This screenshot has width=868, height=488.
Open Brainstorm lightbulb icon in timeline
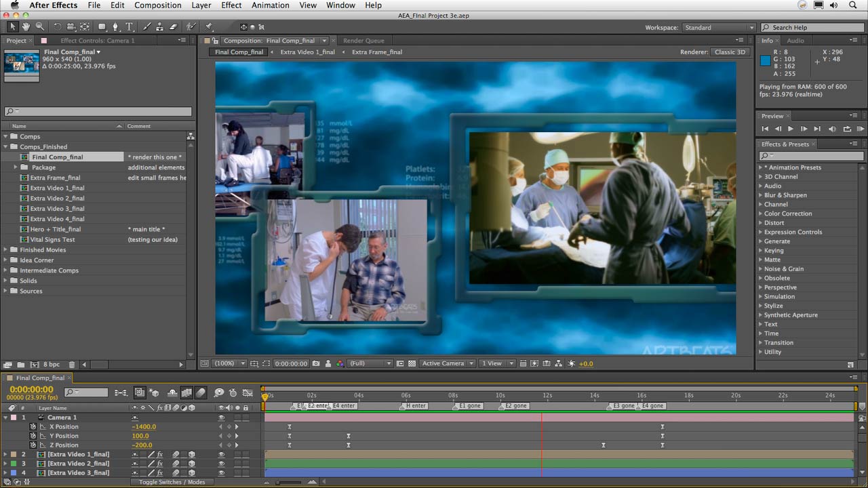point(219,392)
